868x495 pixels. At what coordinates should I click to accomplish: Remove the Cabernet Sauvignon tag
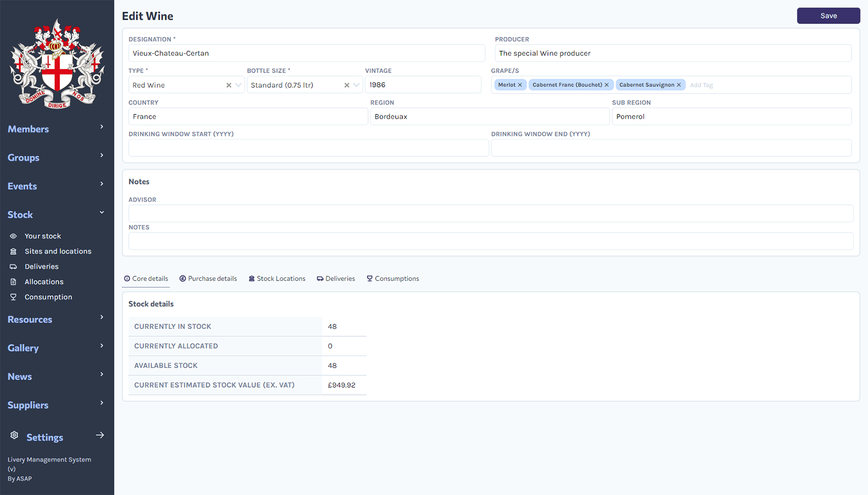click(x=680, y=85)
